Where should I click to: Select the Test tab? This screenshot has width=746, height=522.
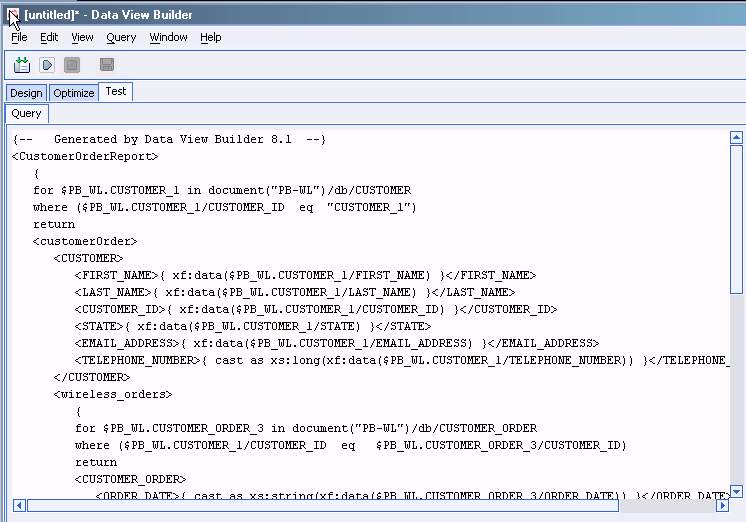click(x=116, y=91)
